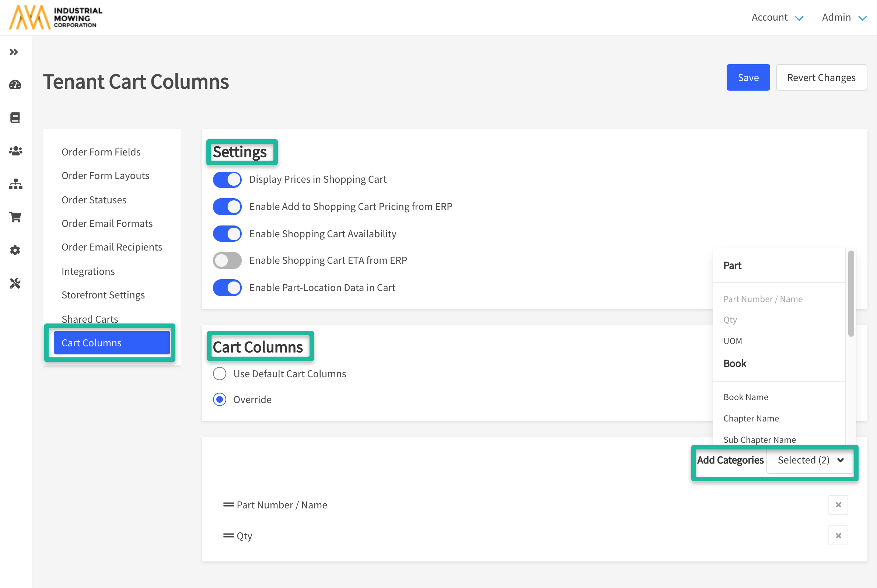Open the shopping cart sidebar icon
Viewport: 877px width, 588px height.
coord(15,217)
